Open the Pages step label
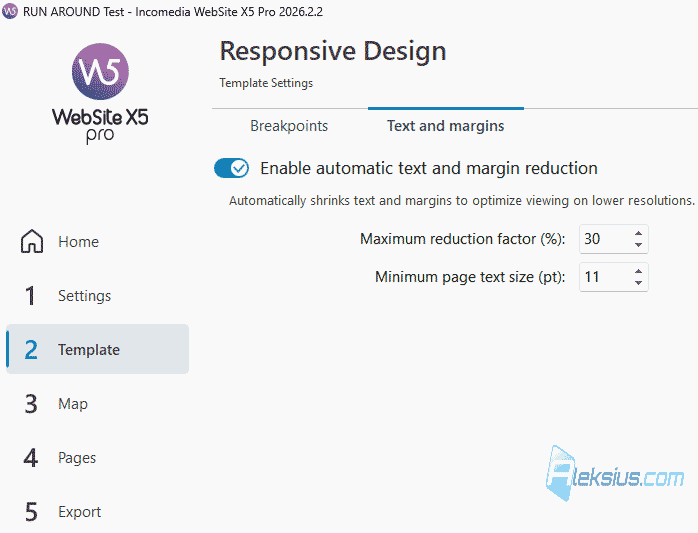Screen dimensions: 698x533 [77, 458]
